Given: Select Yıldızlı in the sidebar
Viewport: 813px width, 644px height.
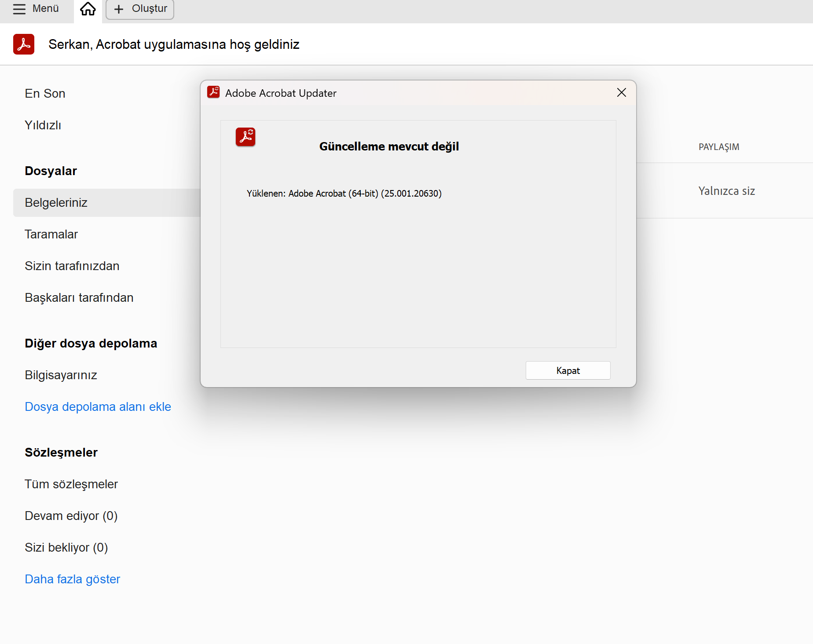Looking at the screenshot, I should click(43, 125).
